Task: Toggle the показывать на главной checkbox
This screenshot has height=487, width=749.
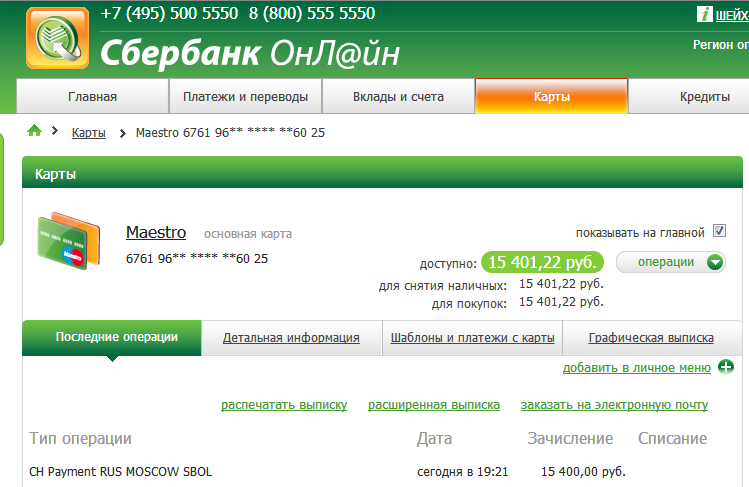Action: 719,231
